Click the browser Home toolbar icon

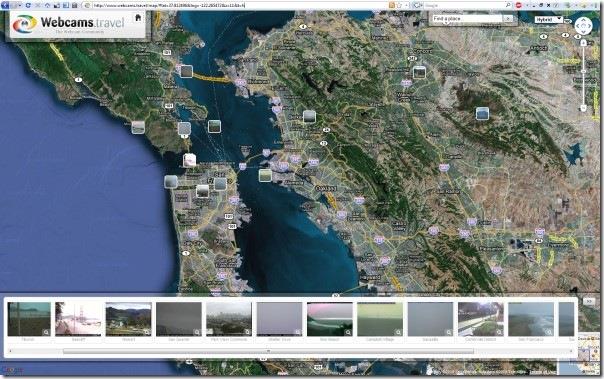[47, 5]
